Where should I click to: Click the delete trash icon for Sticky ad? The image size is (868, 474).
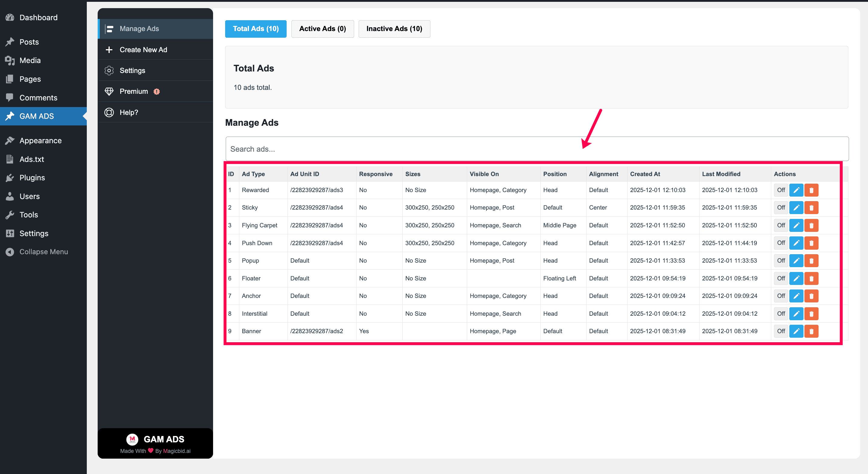811,208
